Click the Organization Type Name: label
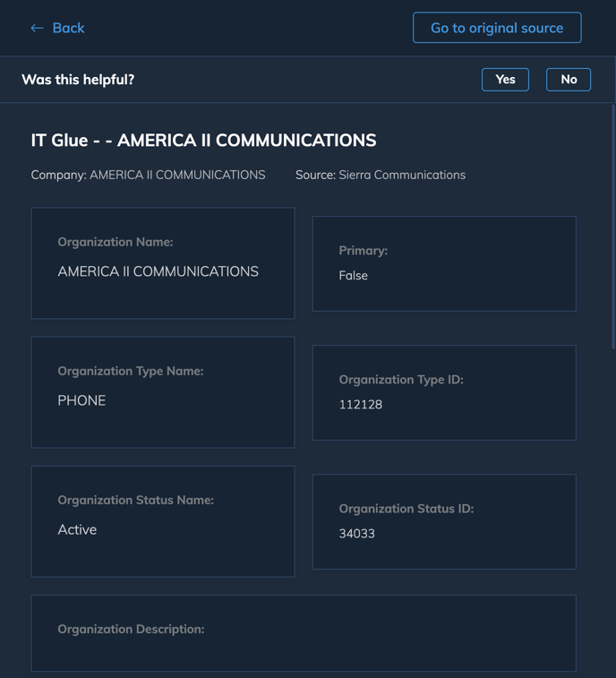Image resolution: width=616 pixels, height=678 pixels. tap(131, 371)
